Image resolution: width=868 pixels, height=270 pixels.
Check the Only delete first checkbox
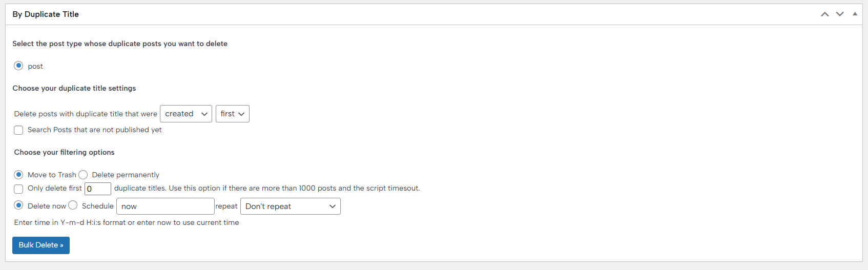coord(19,189)
